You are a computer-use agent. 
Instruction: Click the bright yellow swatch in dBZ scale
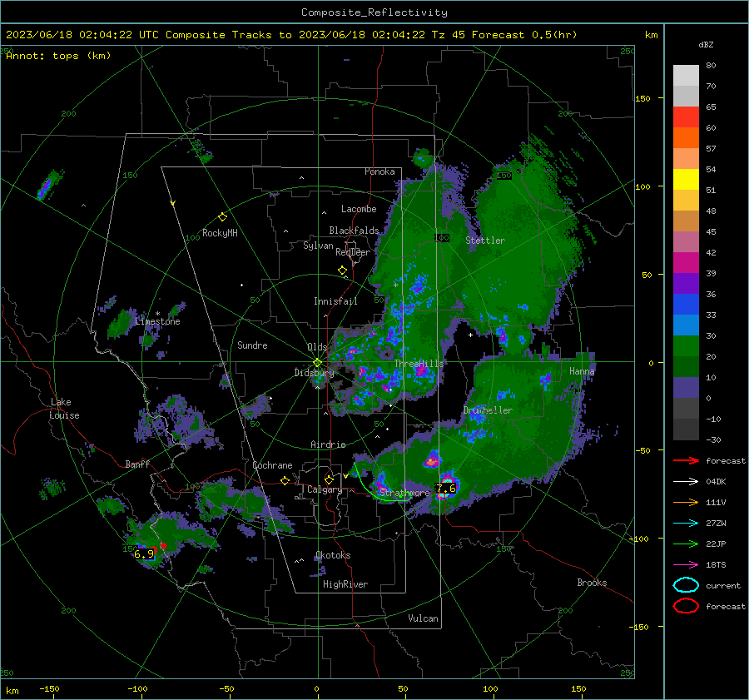point(686,180)
